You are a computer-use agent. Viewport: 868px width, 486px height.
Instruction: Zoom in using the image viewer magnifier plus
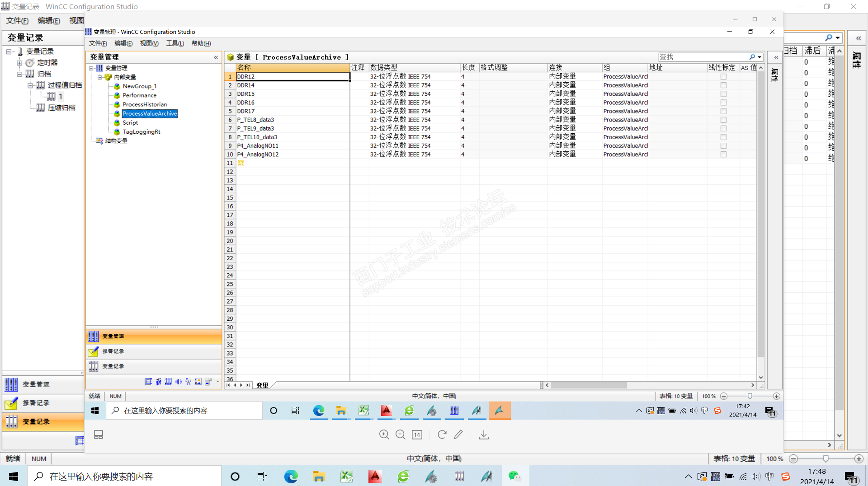pyautogui.click(x=384, y=435)
